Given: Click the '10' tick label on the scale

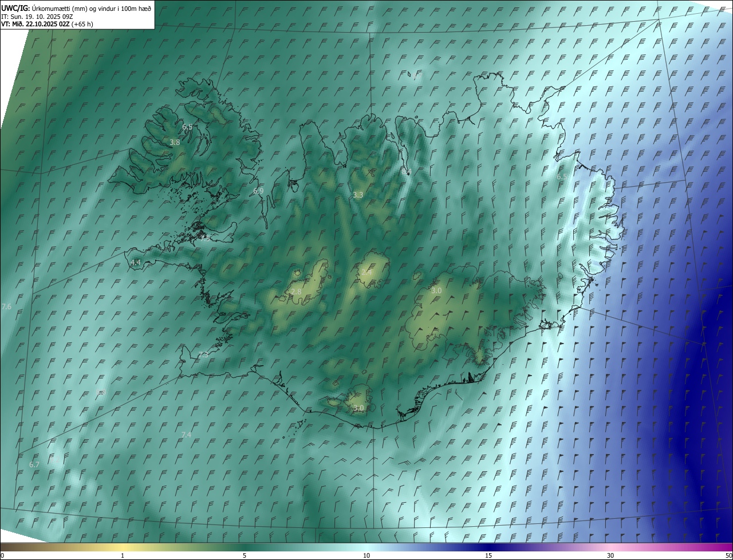Looking at the screenshot, I should pyautogui.click(x=366, y=555).
